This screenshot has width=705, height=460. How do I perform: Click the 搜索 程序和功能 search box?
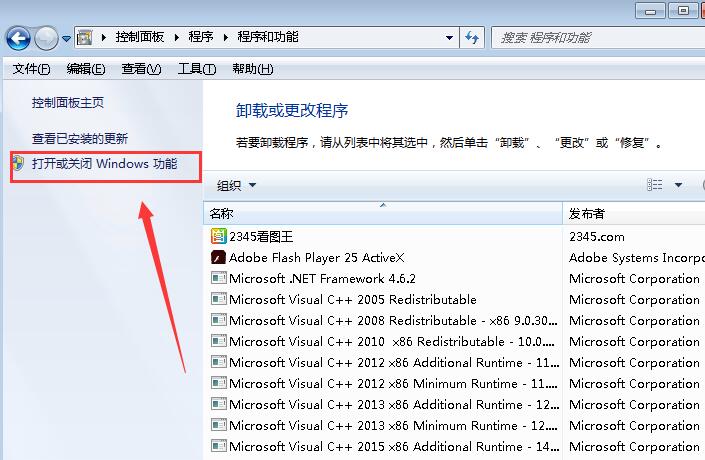click(595, 38)
